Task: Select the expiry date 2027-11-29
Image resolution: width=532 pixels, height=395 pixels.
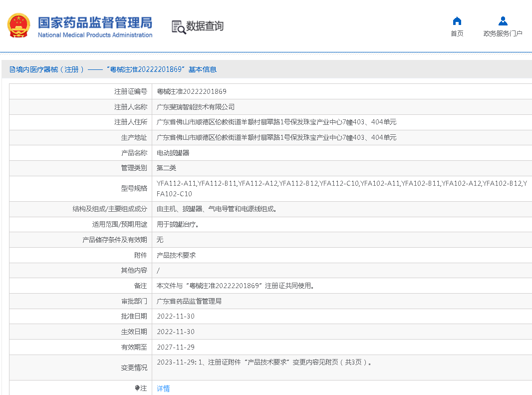Action: point(176,347)
